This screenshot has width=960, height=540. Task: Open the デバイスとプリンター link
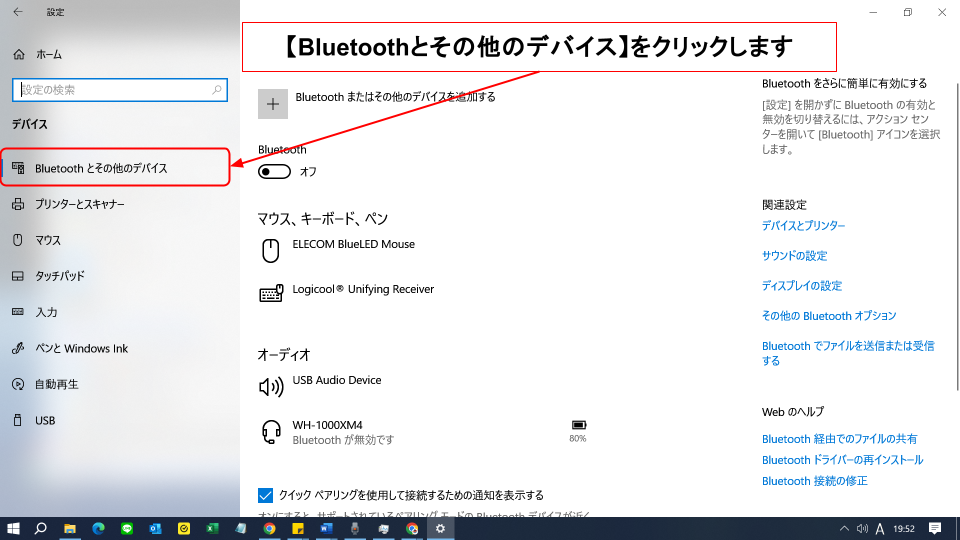click(803, 226)
